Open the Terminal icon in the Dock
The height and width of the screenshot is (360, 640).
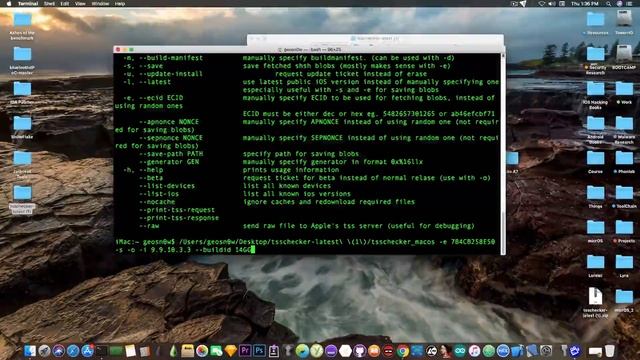tap(102, 351)
